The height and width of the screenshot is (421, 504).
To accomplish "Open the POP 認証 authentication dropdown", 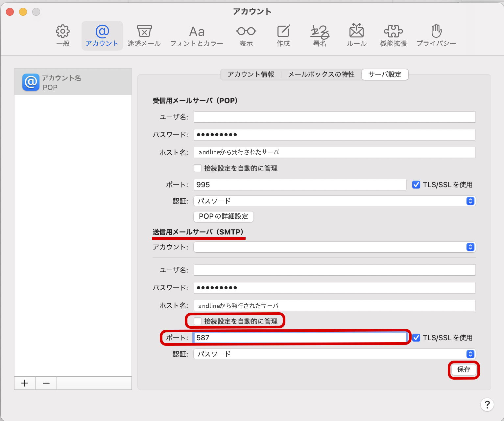I will pyautogui.click(x=334, y=201).
